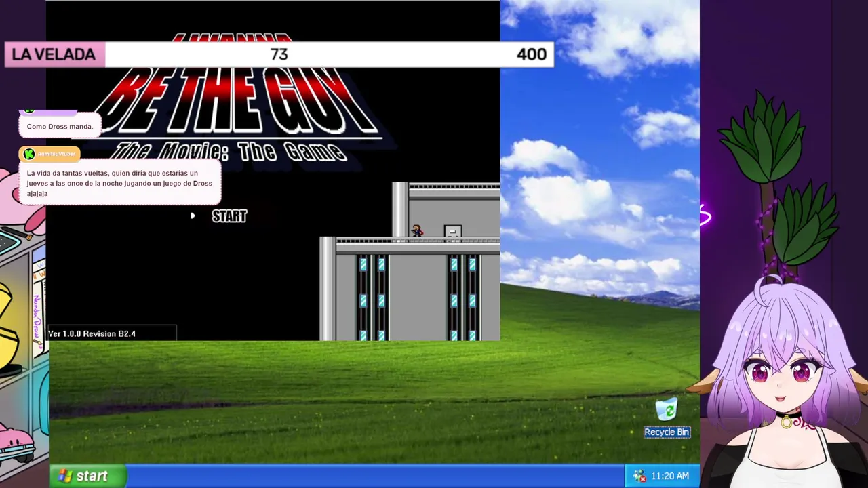
Task: Click the 'Como Dross manda.' chat message
Action: tap(60, 127)
